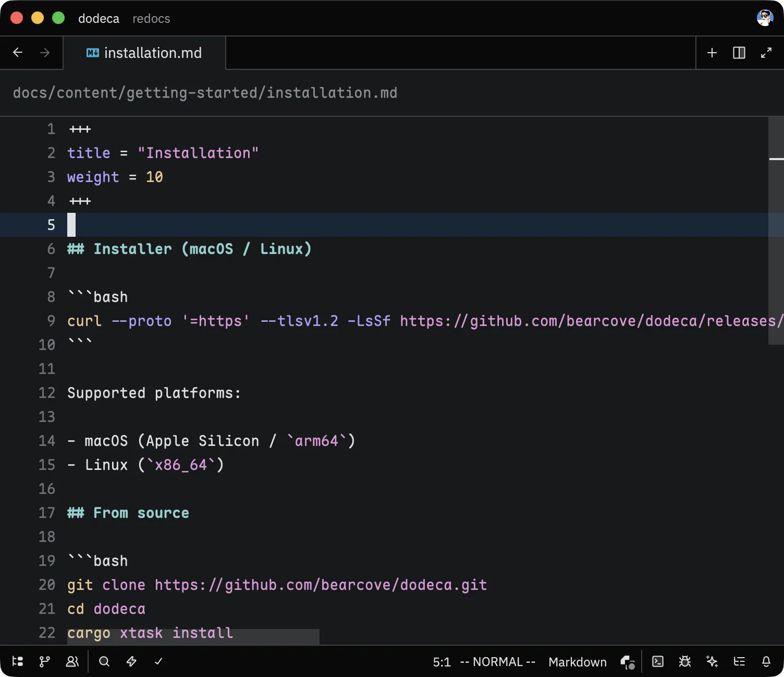The image size is (784, 677).
Task: Select the redocs item in the title bar
Action: click(151, 18)
